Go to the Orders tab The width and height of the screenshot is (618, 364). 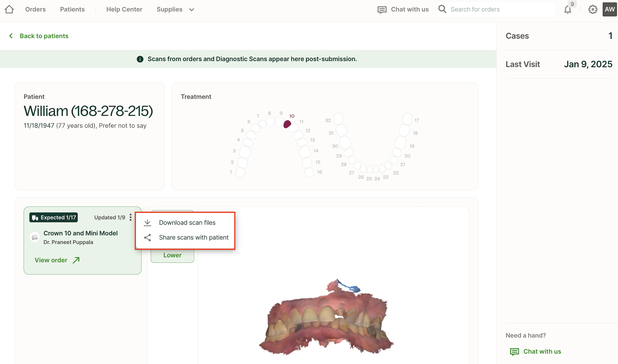[x=35, y=9]
